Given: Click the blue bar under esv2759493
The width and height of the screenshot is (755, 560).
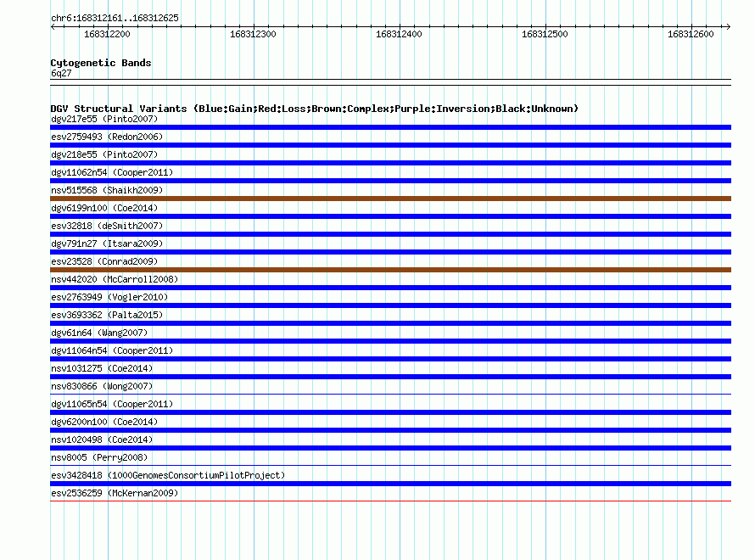Looking at the screenshot, I should 390,145.
